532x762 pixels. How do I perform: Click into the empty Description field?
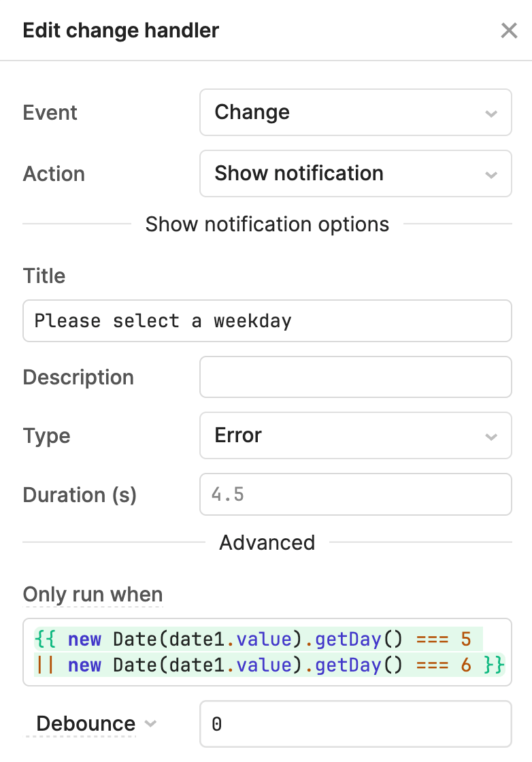tap(355, 377)
